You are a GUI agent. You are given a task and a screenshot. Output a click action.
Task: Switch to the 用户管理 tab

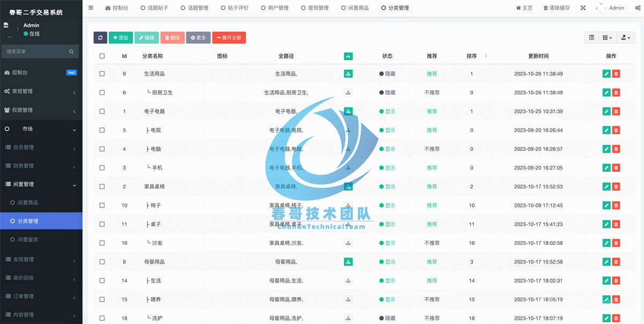point(274,8)
